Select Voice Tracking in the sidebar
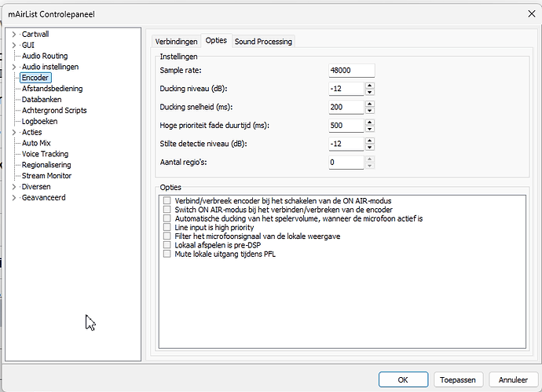The width and height of the screenshot is (542, 392). (x=46, y=154)
